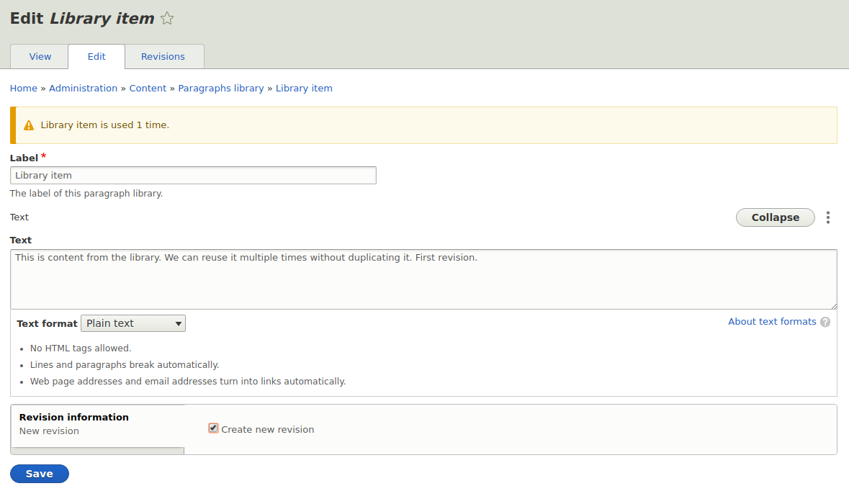Open the Revisions tab

[163, 56]
